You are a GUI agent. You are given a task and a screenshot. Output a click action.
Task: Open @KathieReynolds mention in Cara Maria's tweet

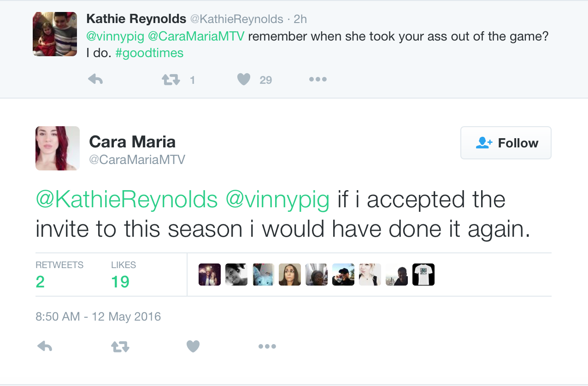127,199
